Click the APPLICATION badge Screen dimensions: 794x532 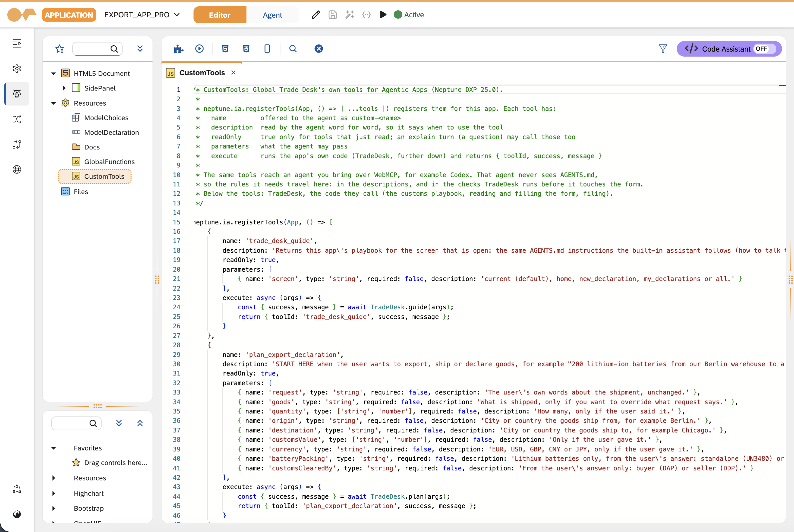(69, 15)
